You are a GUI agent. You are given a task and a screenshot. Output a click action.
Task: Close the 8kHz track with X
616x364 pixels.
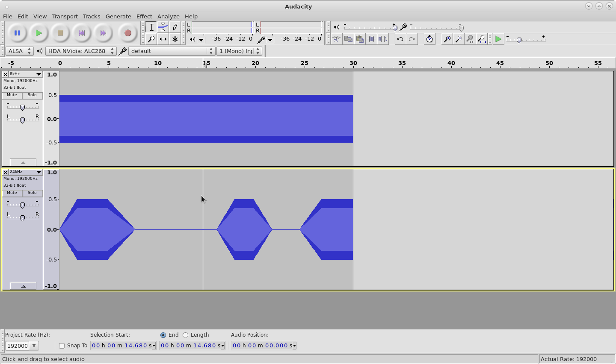click(x=6, y=74)
